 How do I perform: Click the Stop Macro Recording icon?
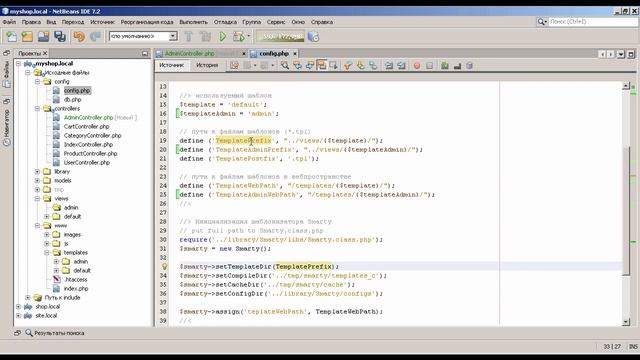(x=429, y=65)
